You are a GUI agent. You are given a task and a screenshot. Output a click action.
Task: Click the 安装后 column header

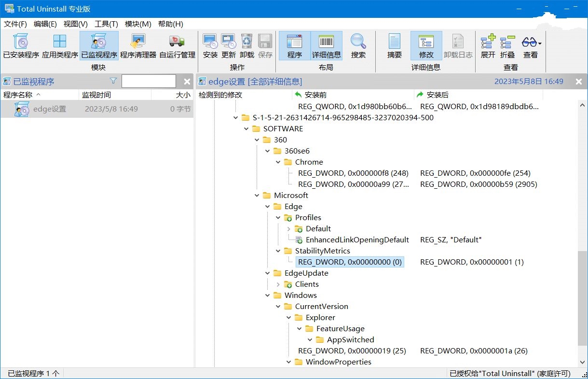pos(478,95)
